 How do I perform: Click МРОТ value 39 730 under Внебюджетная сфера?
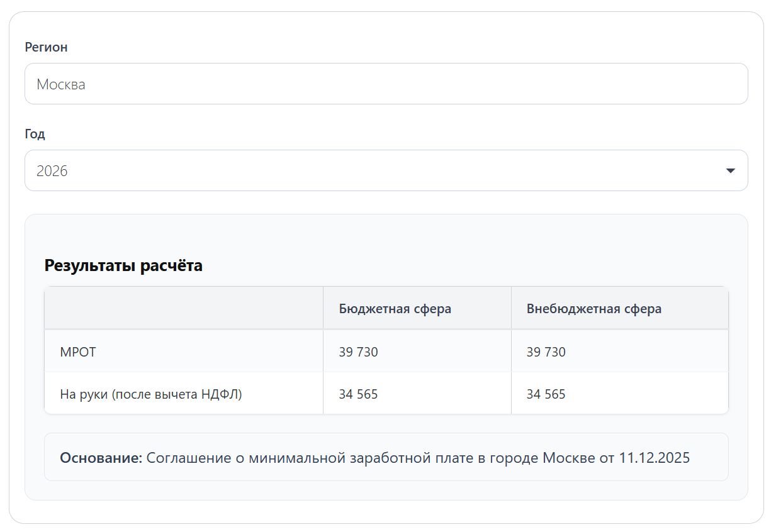click(x=546, y=352)
